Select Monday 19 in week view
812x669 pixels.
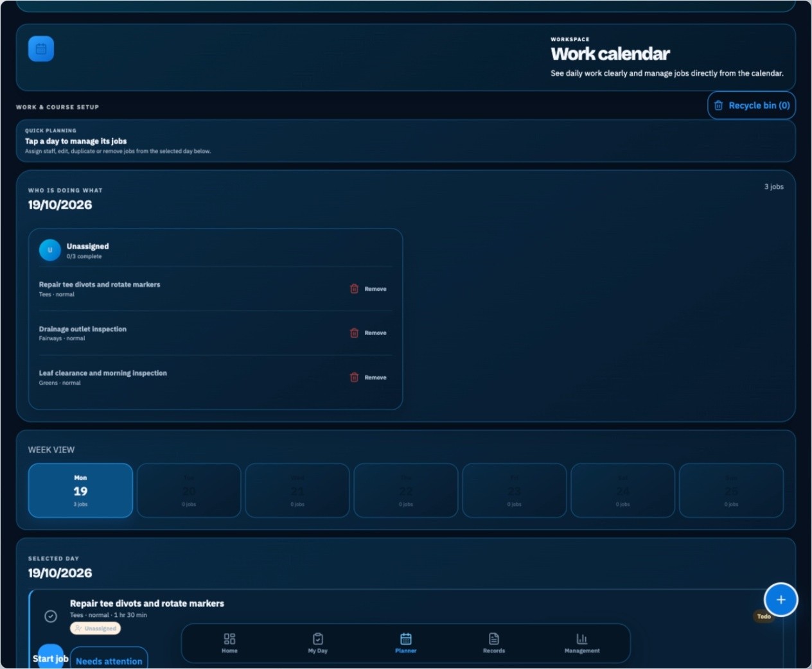point(80,491)
